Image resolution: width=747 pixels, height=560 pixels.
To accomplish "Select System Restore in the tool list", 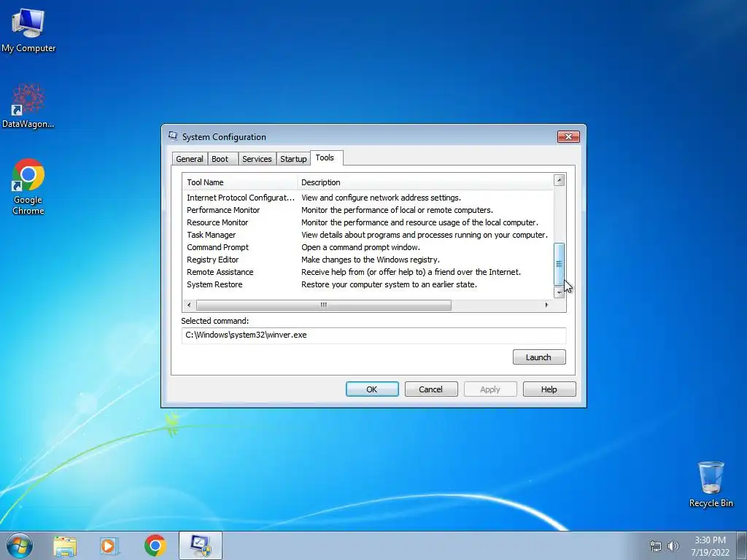I will tap(368, 284).
